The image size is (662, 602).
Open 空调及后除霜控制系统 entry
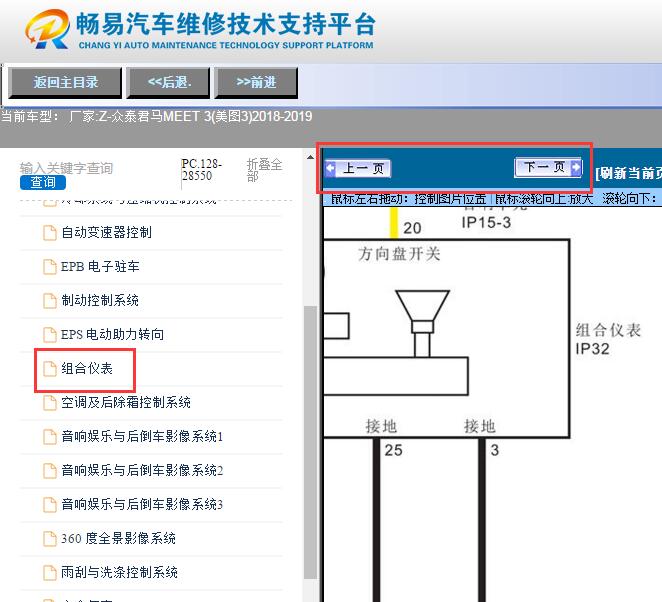126,403
